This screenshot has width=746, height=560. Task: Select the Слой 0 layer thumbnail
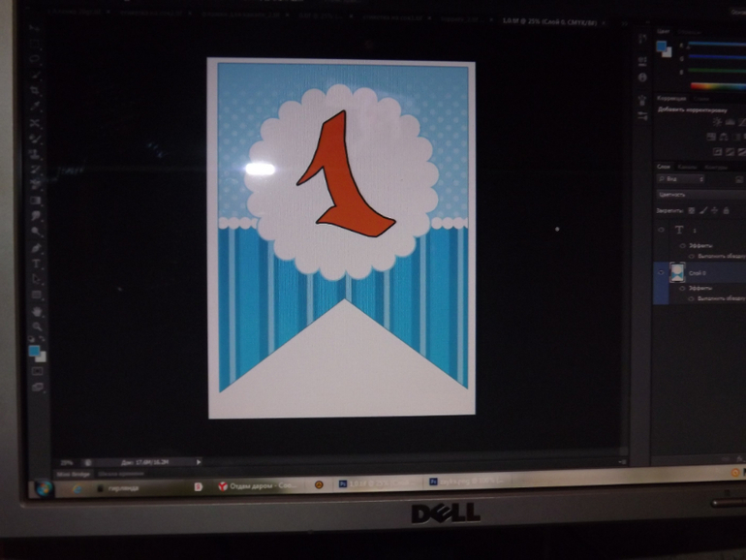point(677,274)
